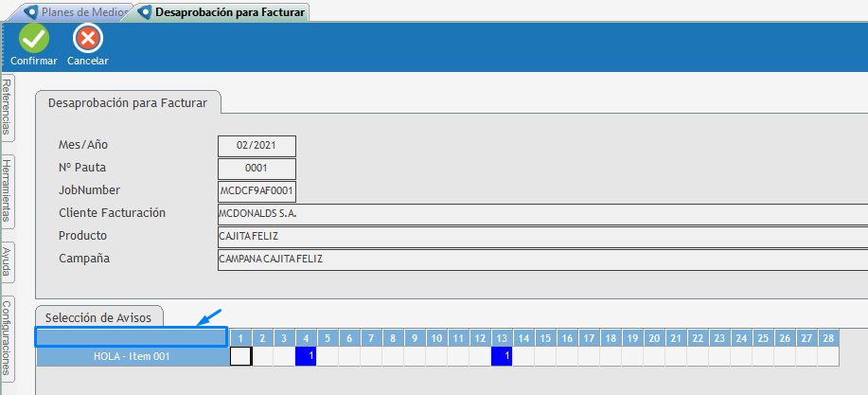The image size is (868, 395).
Task: Click the red Cancelar X icon
Action: click(x=87, y=39)
